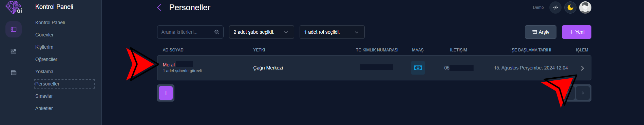The height and width of the screenshot is (125, 644).
Task: View Meral's salary money icon
Action: (418, 68)
